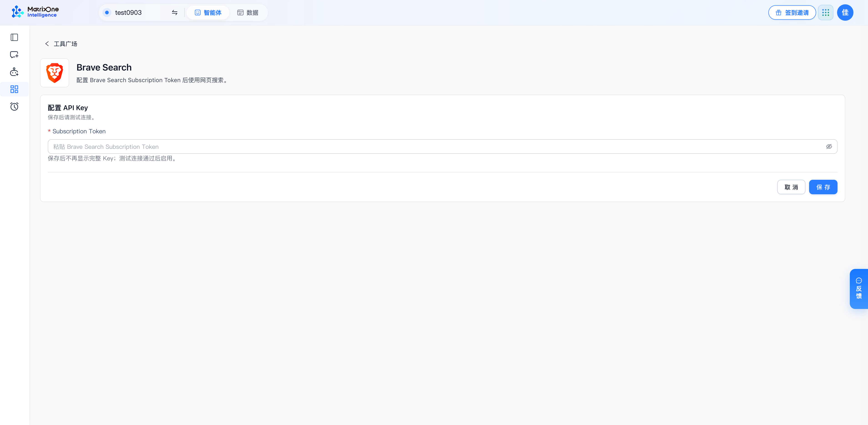Switch to the 智能体 tab

(x=208, y=13)
